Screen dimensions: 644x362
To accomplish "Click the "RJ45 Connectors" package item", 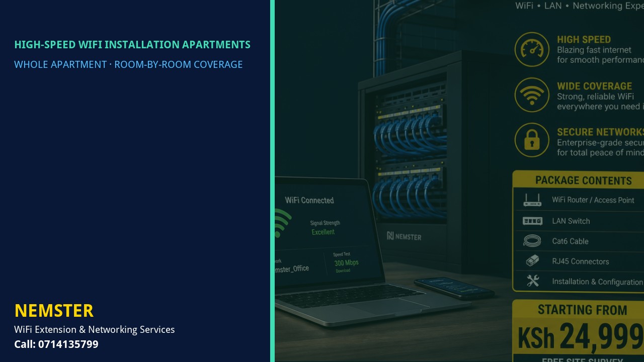I will click(580, 261).
